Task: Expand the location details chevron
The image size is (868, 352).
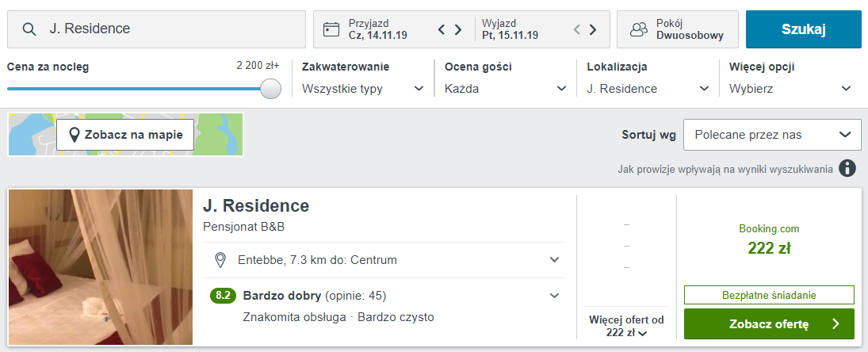Action: 554,260
